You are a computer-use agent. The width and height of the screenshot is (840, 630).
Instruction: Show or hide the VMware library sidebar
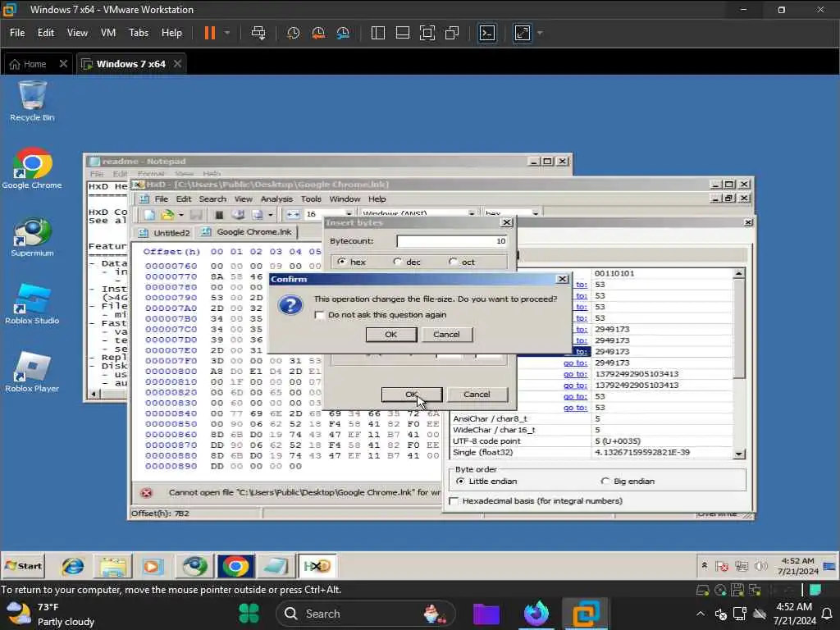coord(377,33)
